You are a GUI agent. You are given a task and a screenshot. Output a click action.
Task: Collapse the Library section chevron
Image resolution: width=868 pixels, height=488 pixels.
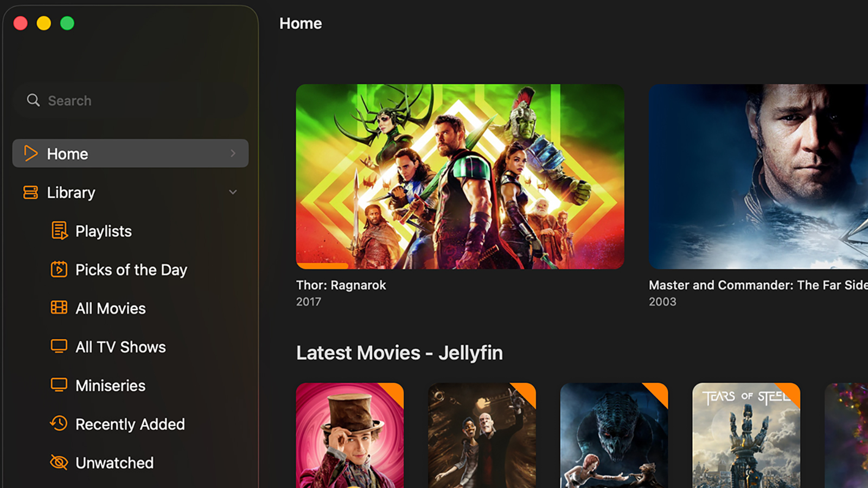click(233, 192)
